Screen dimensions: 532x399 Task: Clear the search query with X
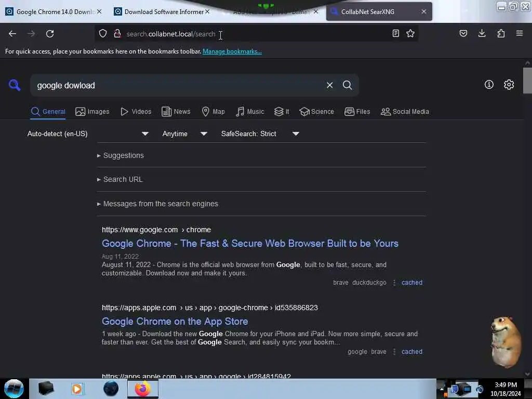coord(329,85)
